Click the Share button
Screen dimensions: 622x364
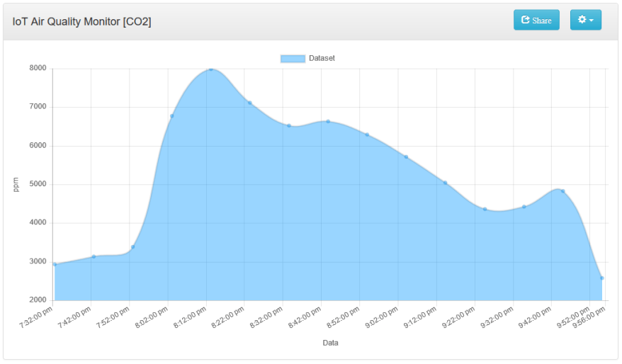[x=536, y=20]
